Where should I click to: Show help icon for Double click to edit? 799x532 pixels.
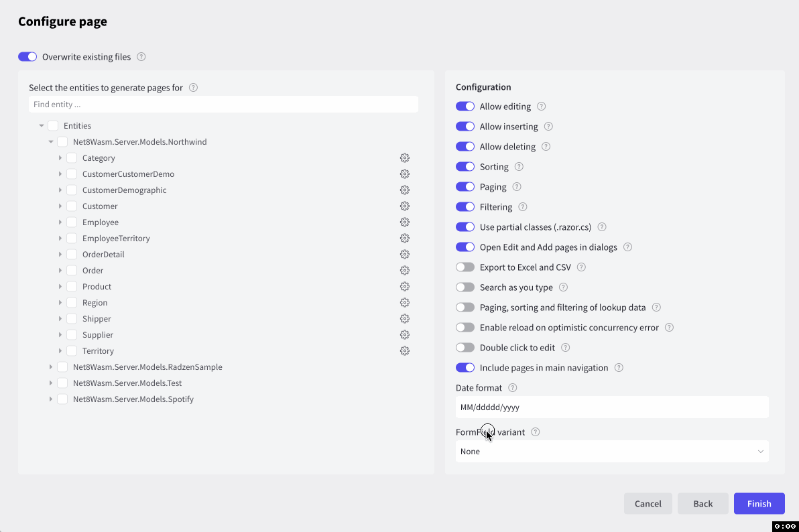click(x=565, y=348)
